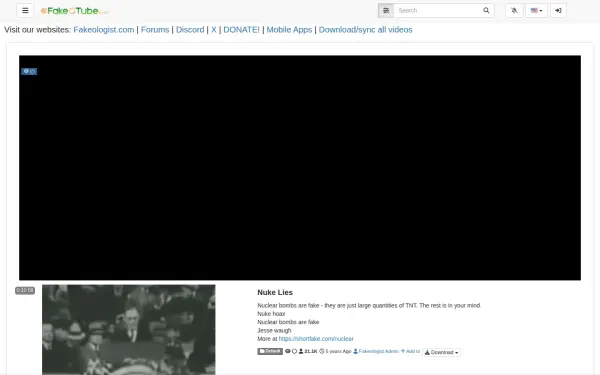Open the DONATE! link
The width and height of the screenshot is (600, 375).
pos(241,30)
